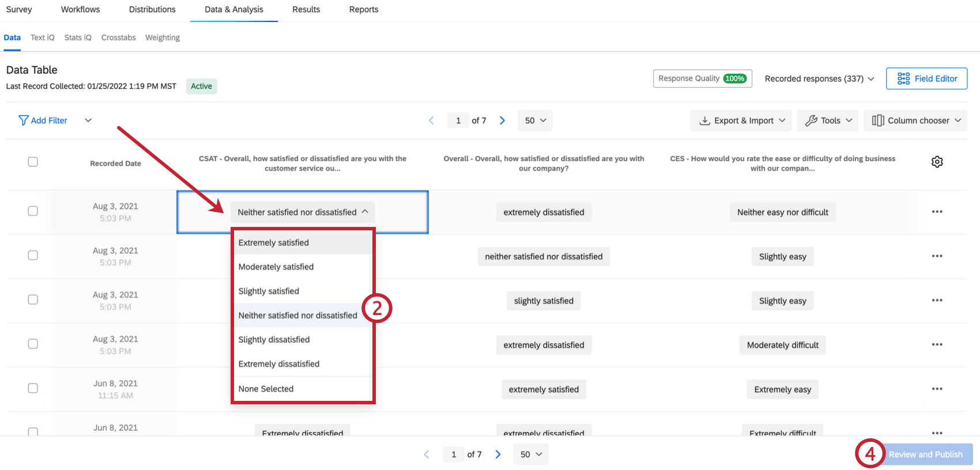Click the Review and Publish button
Viewport: 980px width, 470px height.
(925, 454)
